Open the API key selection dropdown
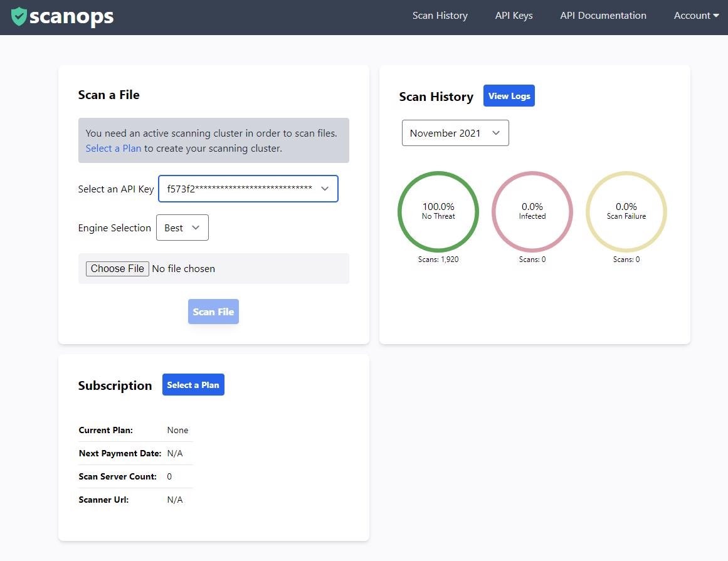The width and height of the screenshot is (728, 561). coord(248,189)
